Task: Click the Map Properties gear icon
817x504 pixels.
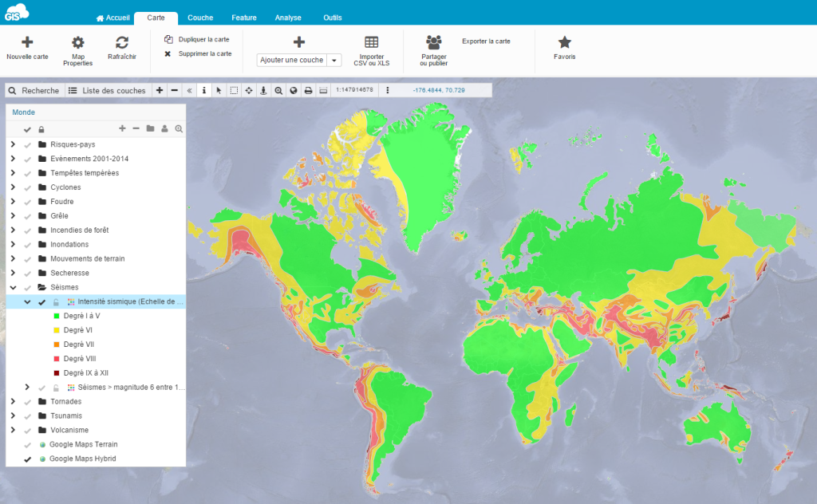Action: point(77,43)
